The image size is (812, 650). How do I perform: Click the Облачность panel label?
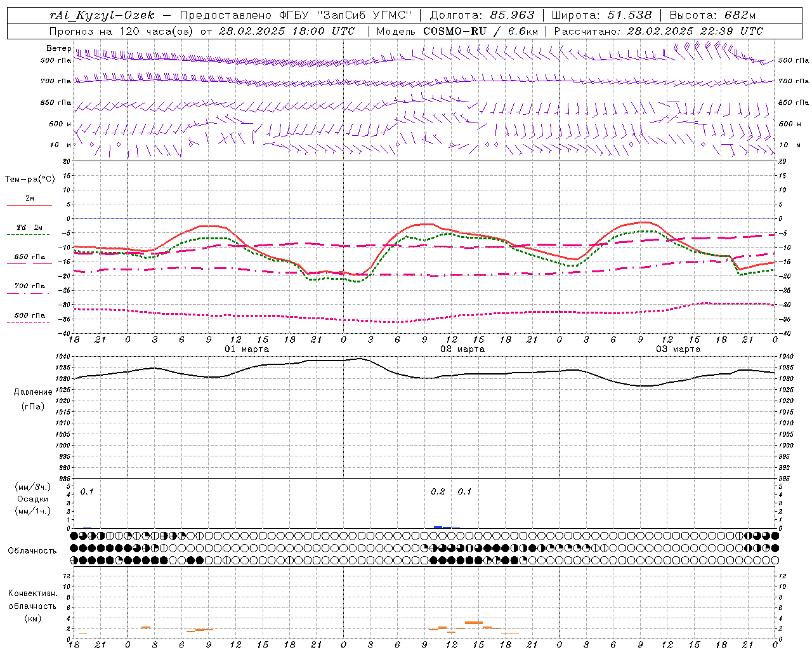(32, 550)
